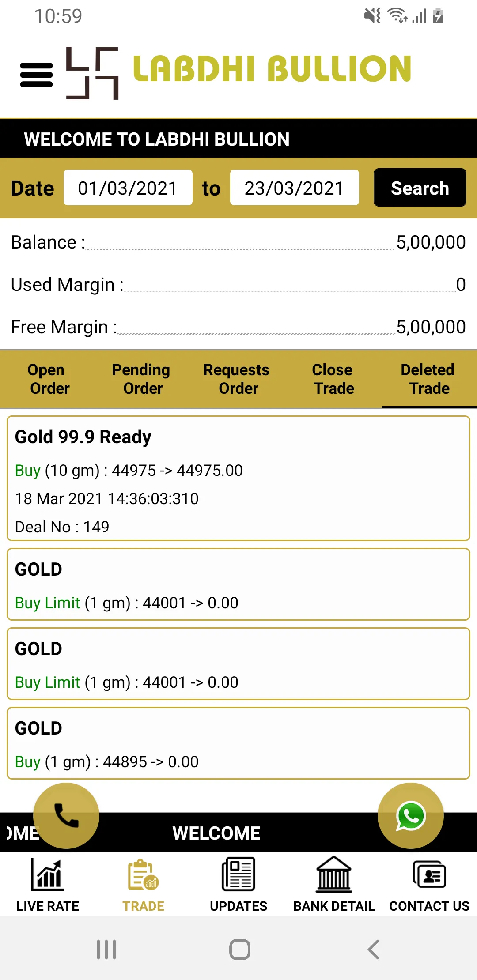Edit the start date 01/03/2021 field

click(x=128, y=188)
